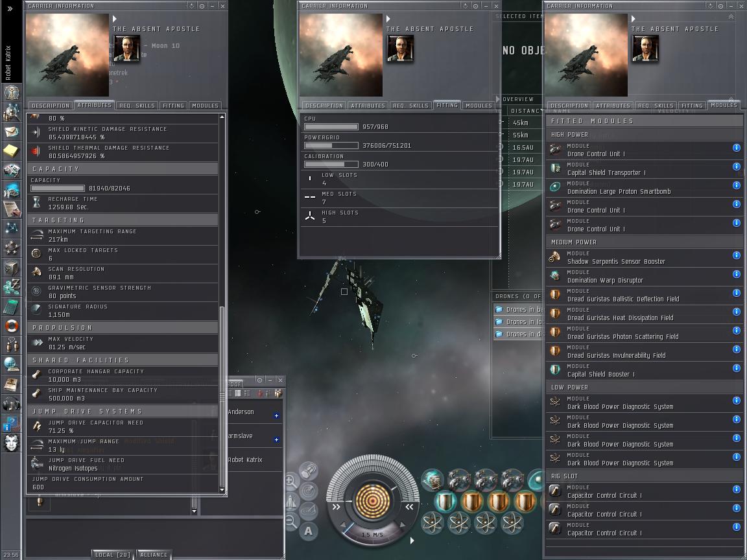Open the arrow menu beside middle window ship title
The image size is (747, 560).
click(388, 19)
